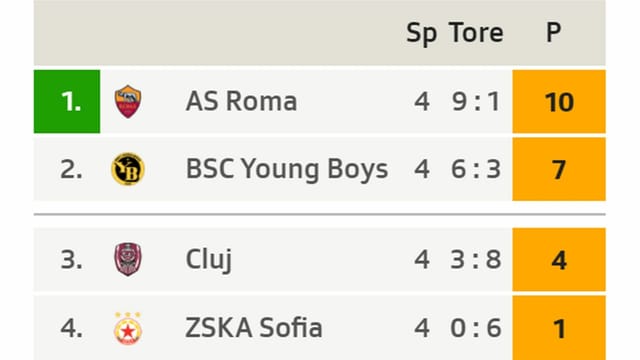Click Young Boys' 6:3 goals value
Viewport: 640px width, 360px height.
(x=476, y=169)
